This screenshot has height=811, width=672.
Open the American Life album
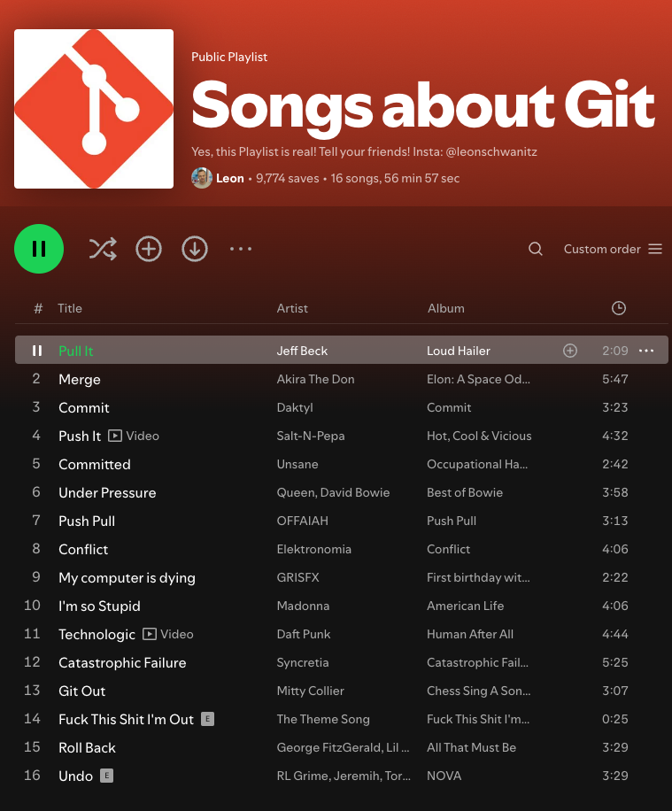[465, 606]
